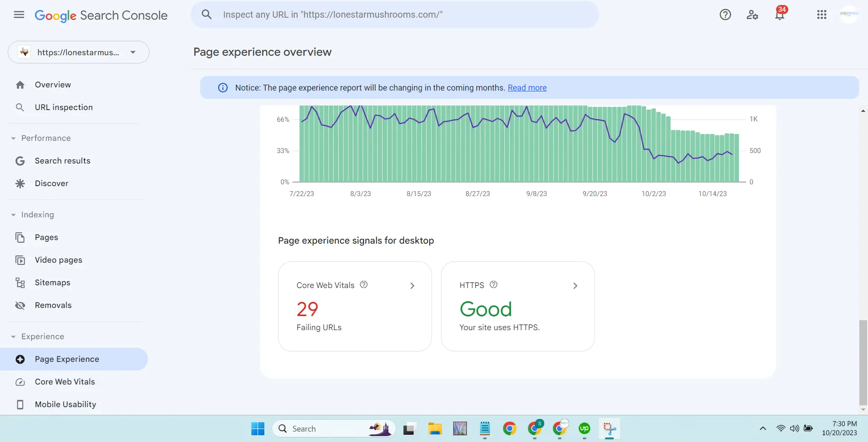Go to the Mobile Usability report
The width and height of the screenshot is (868, 442).
tap(65, 404)
